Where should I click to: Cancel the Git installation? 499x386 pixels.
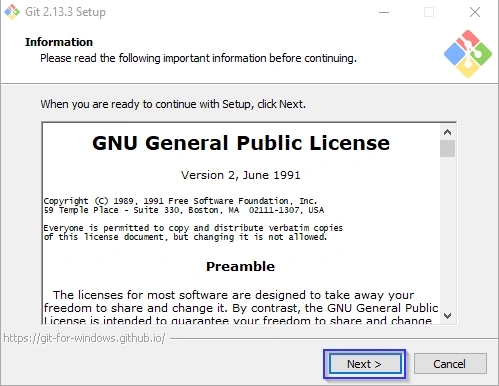click(x=450, y=364)
